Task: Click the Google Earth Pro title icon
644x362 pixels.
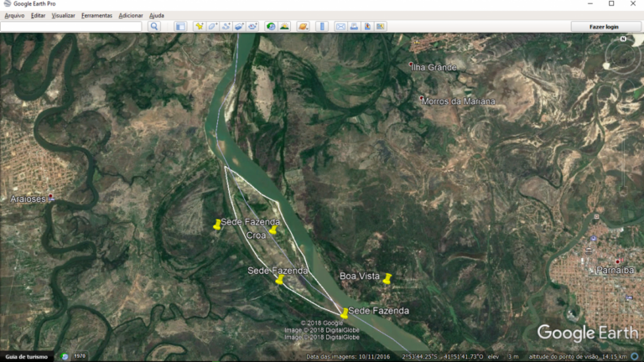Action: coord(7,3)
